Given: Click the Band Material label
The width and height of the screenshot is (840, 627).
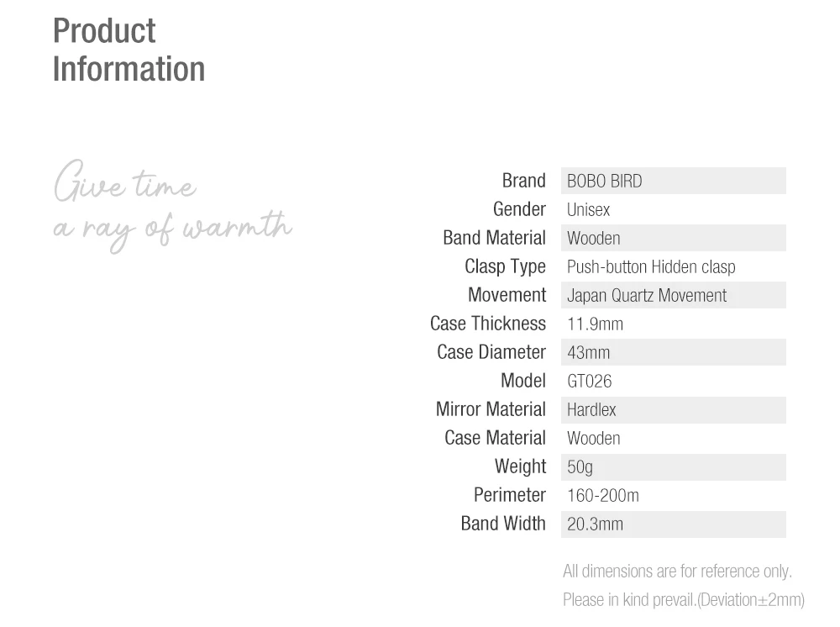Looking at the screenshot, I should click(494, 237).
